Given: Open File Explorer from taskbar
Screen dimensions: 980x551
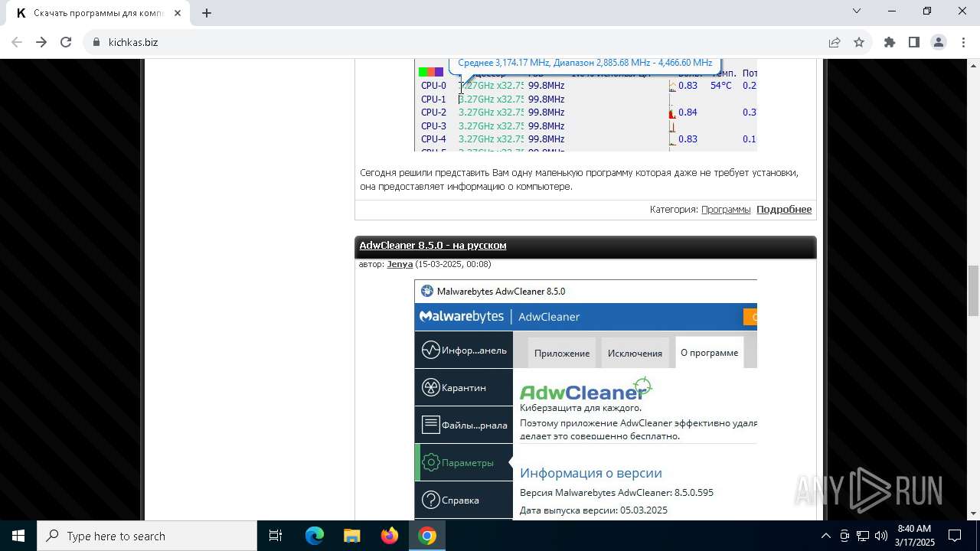Looking at the screenshot, I should 352,536.
